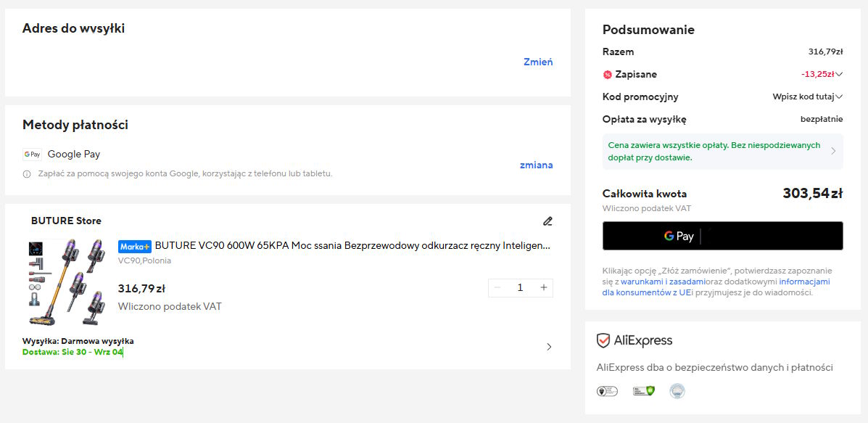Open informacjami dla konsumentów z UE link
The image size is (868, 423).
coord(716,287)
